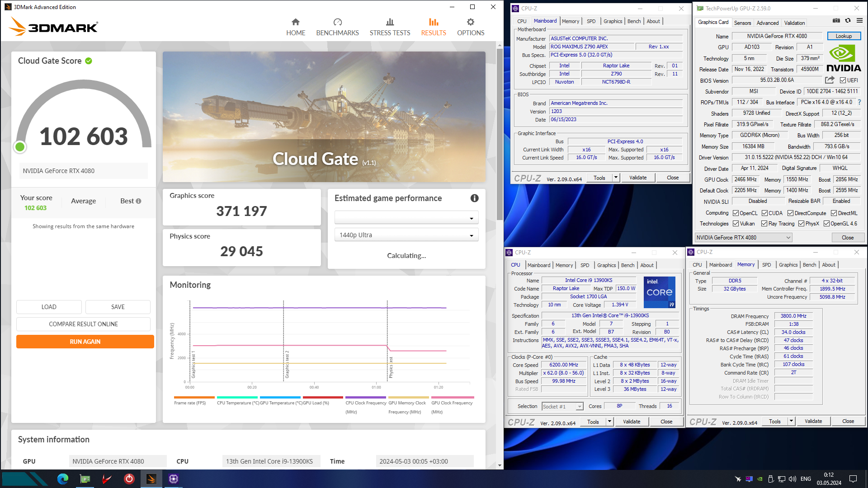Open Tools dropdown arrow in Mainboard CPU-Z

[x=616, y=178]
